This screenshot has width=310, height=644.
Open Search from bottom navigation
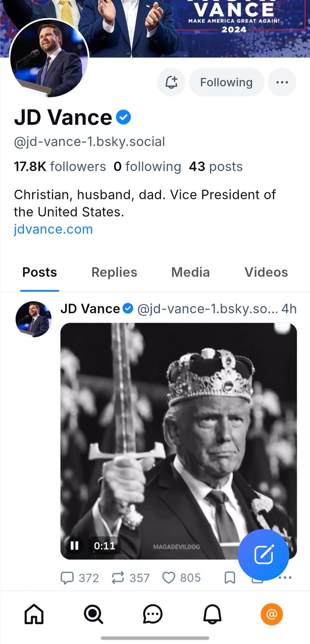tap(93, 614)
